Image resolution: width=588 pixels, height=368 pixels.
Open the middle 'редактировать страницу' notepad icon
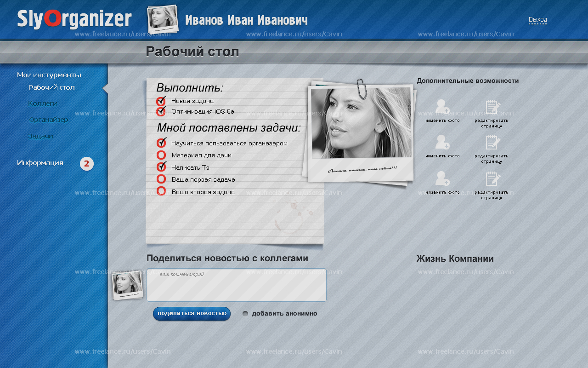point(492,143)
